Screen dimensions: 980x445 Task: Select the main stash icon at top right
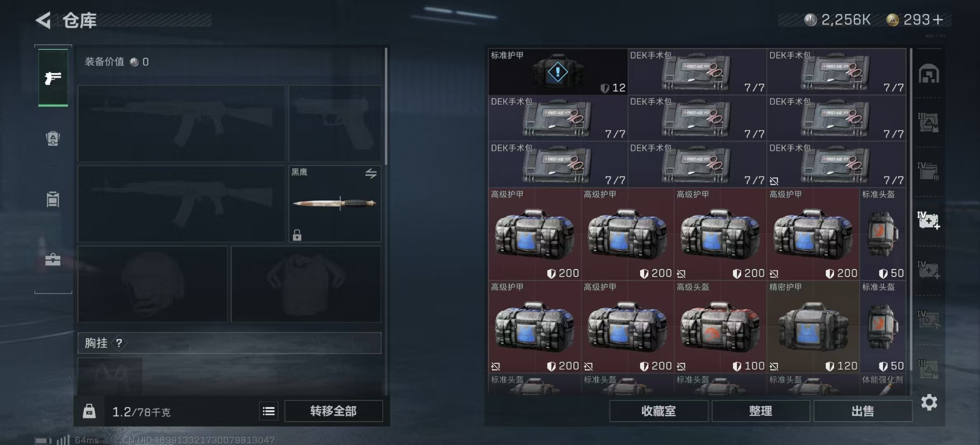coord(929,74)
